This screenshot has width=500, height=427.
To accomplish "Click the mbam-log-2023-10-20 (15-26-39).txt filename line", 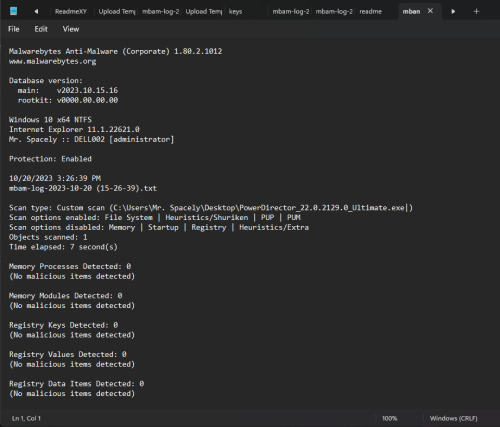I will (83, 188).
